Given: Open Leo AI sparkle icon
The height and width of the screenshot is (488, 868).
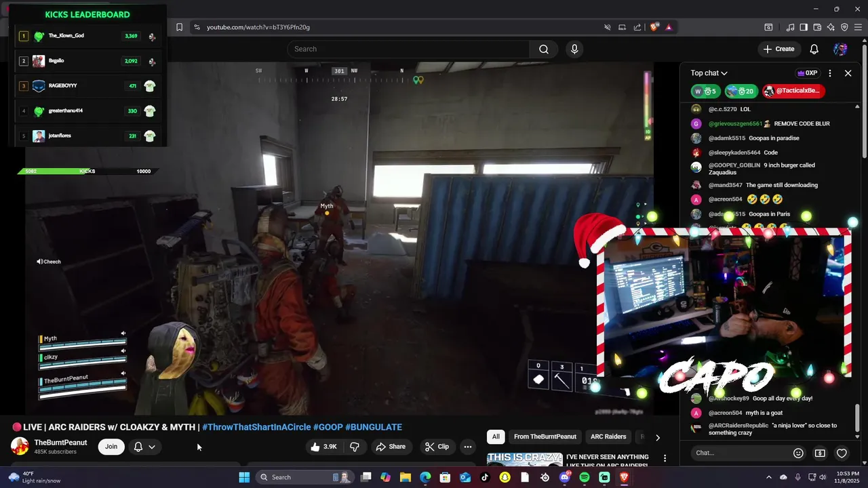Looking at the screenshot, I should coord(831,27).
